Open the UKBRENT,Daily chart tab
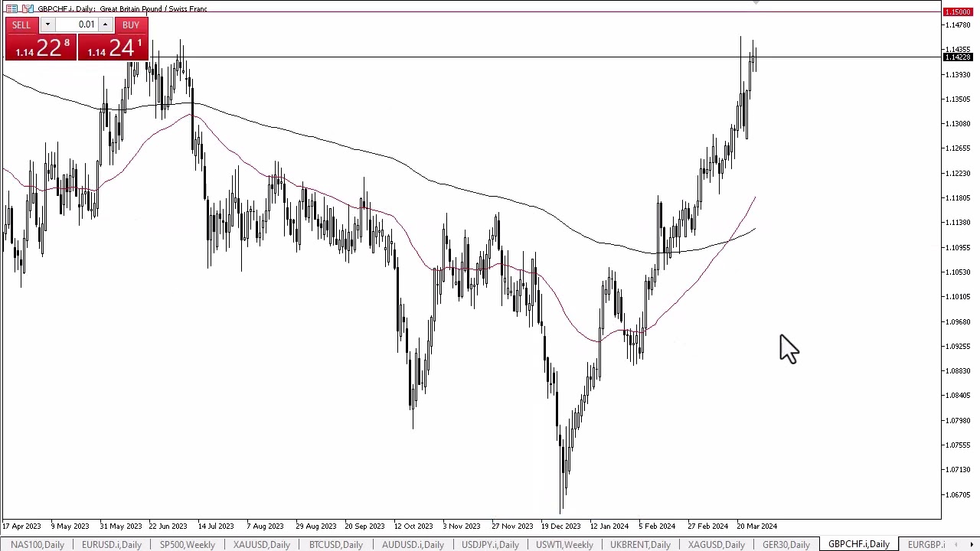980x551 pixels. tap(639, 544)
